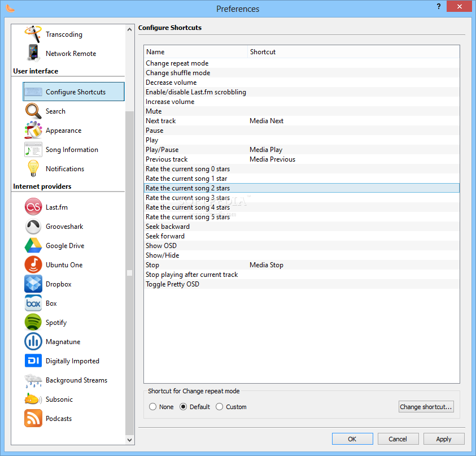Click the Clementine app icon in title bar
This screenshot has height=456, width=476.
point(10,8)
